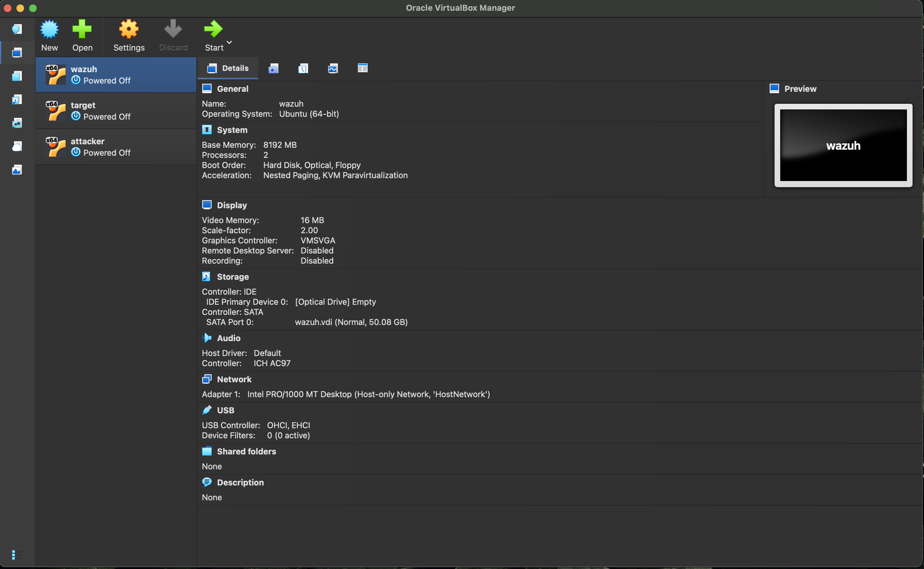Click Open to add an existing VM
Viewport: 924px width, 569px height.
pyautogui.click(x=82, y=35)
